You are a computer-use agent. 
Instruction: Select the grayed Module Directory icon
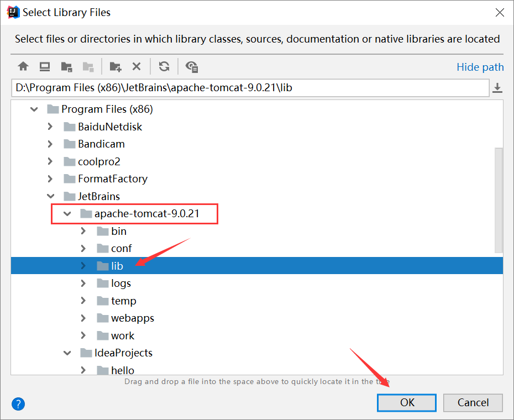coord(88,66)
